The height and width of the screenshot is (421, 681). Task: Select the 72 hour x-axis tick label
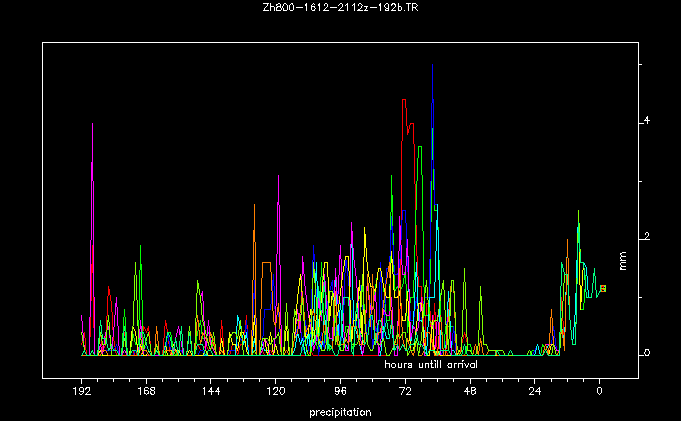(x=405, y=394)
